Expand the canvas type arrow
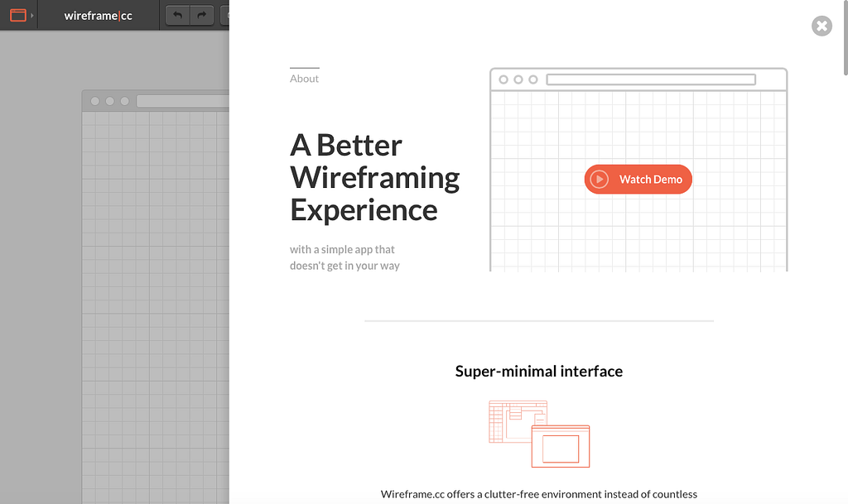 tap(32, 16)
